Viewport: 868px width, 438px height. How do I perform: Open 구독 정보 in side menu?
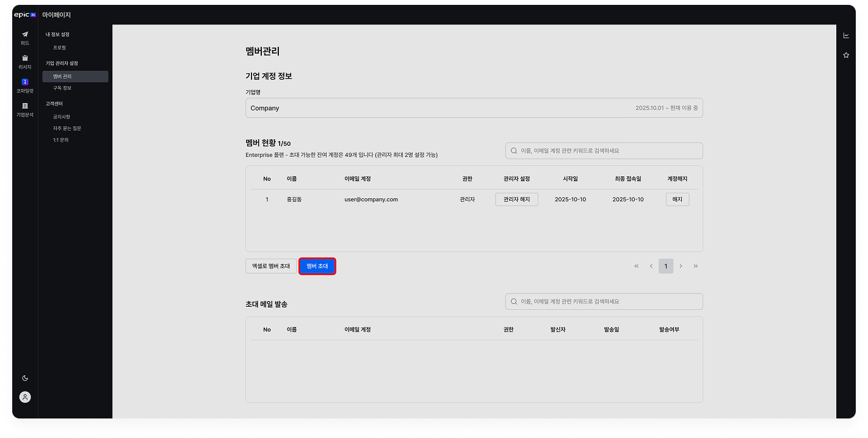tap(62, 88)
